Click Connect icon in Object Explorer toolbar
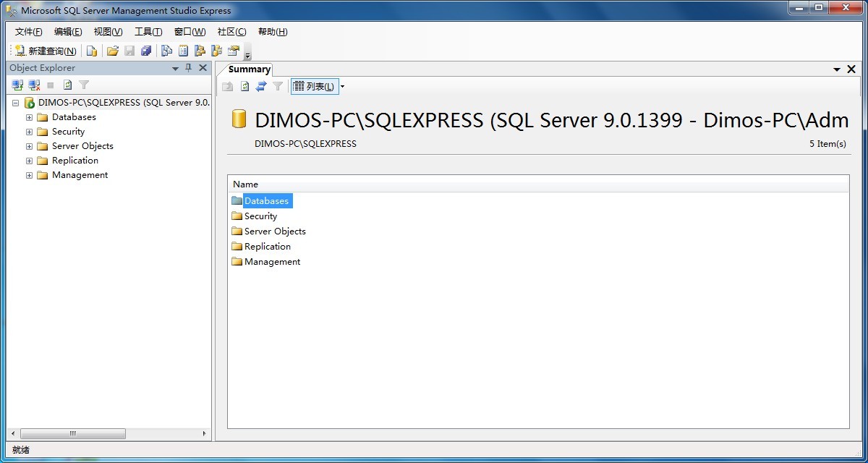 pyautogui.click(x=17, y=85)
